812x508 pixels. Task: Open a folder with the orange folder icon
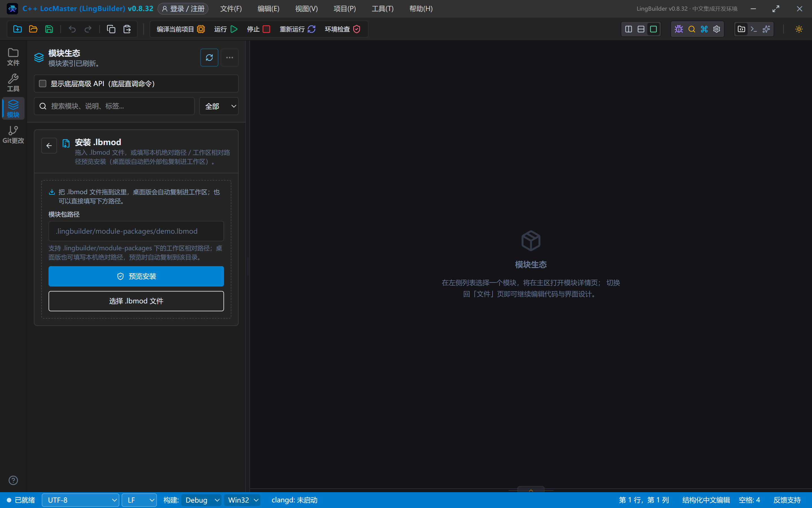tap(33, 29)
